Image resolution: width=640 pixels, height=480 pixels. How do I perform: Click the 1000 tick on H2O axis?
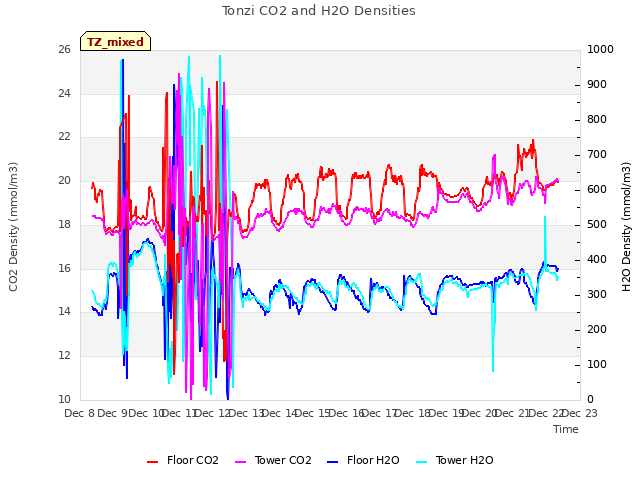[x=600, y=49]
